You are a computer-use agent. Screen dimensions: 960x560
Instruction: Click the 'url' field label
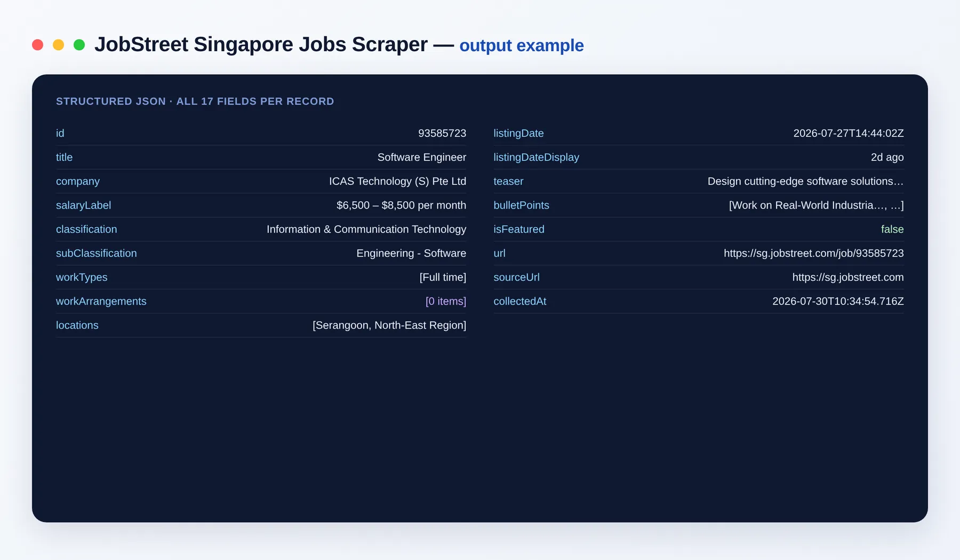click(x=499, y=253)
